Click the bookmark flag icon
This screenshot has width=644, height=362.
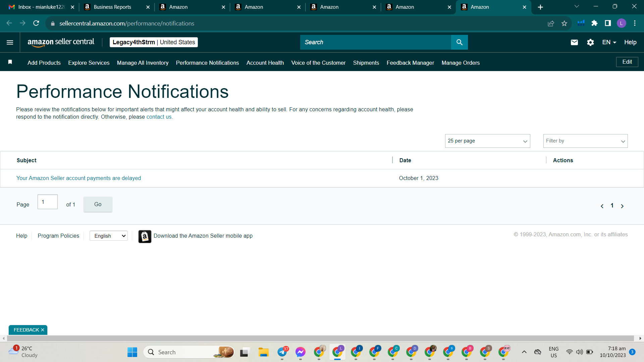pos(10,62)
